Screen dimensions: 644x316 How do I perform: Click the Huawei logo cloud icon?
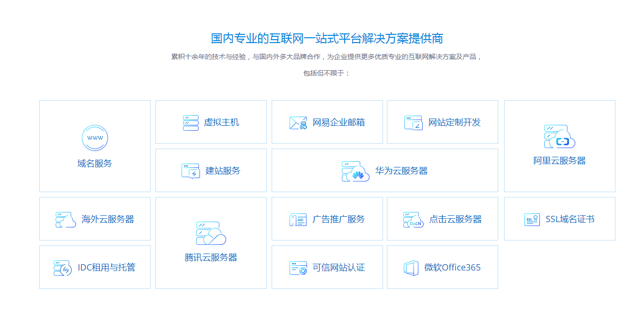tap(355, 171)
